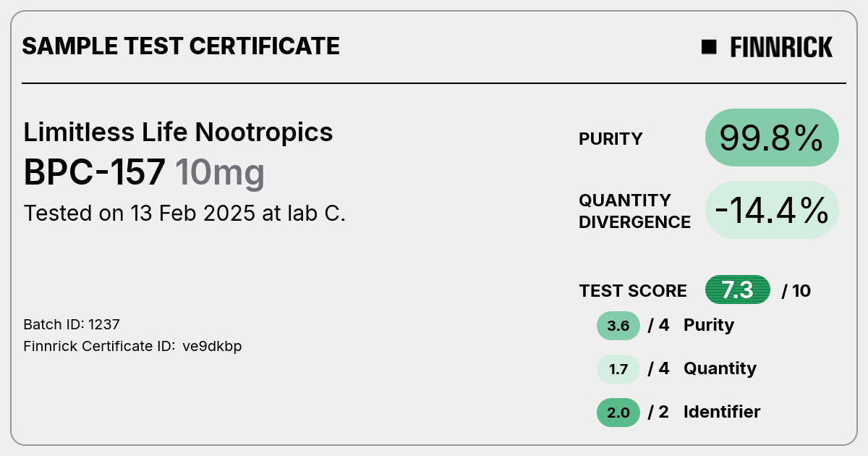868x456 pixels.
Task: Click the 2.0 identifier score pill
Action: pos(618,413)
